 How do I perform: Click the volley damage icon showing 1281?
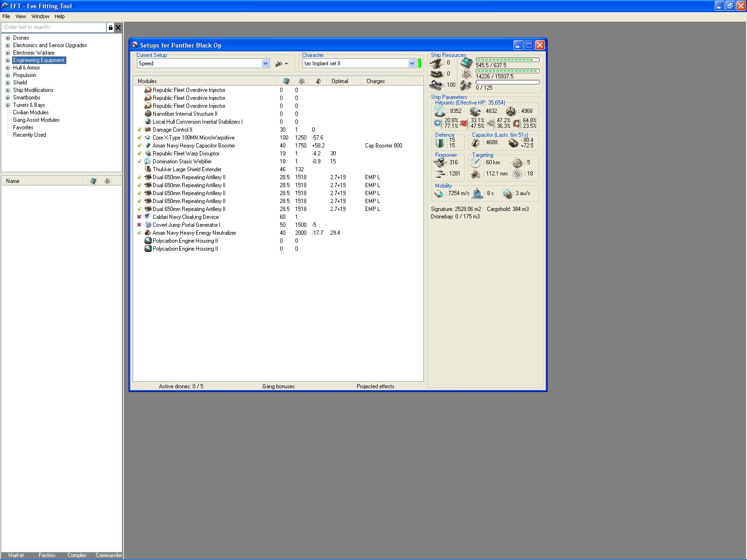point(440,174)
